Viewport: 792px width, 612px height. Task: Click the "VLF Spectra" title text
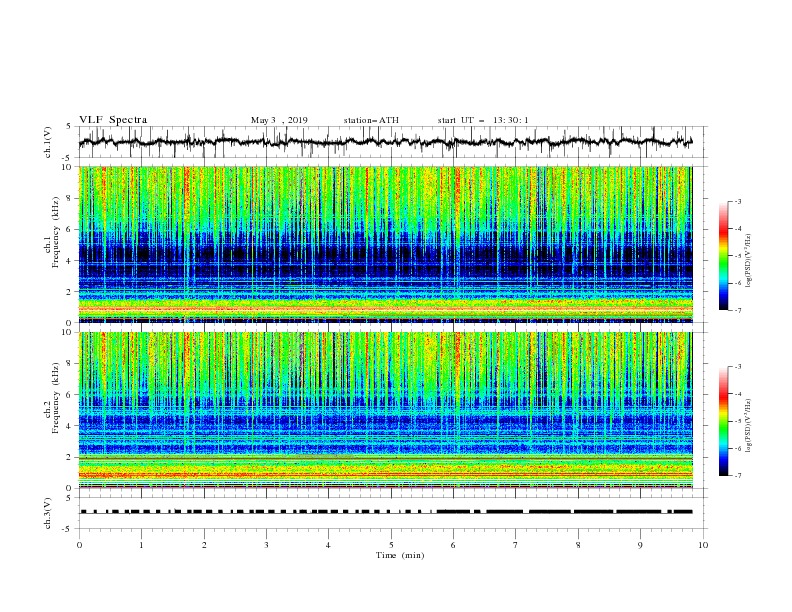[x=113, y=120]
